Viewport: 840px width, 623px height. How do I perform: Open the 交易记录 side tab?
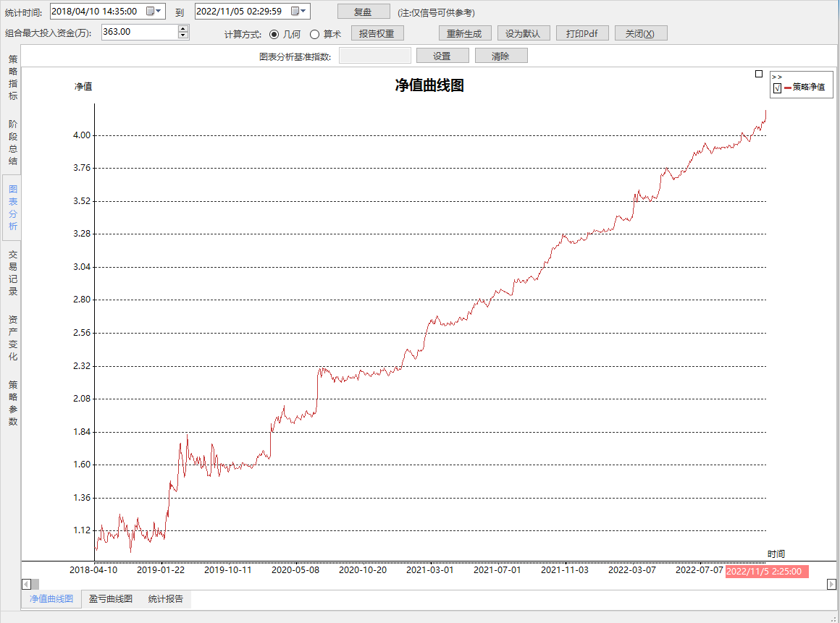pos(13,273)
